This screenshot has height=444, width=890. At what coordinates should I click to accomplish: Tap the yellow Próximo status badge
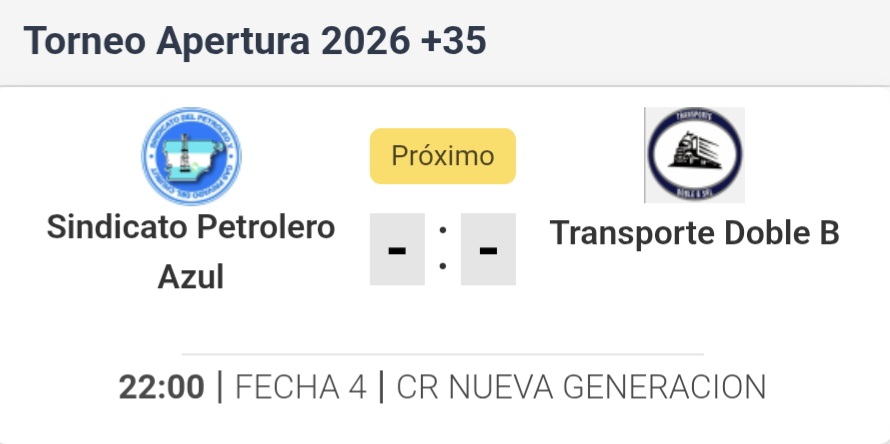pyautogui.click(x=442, y=156)
